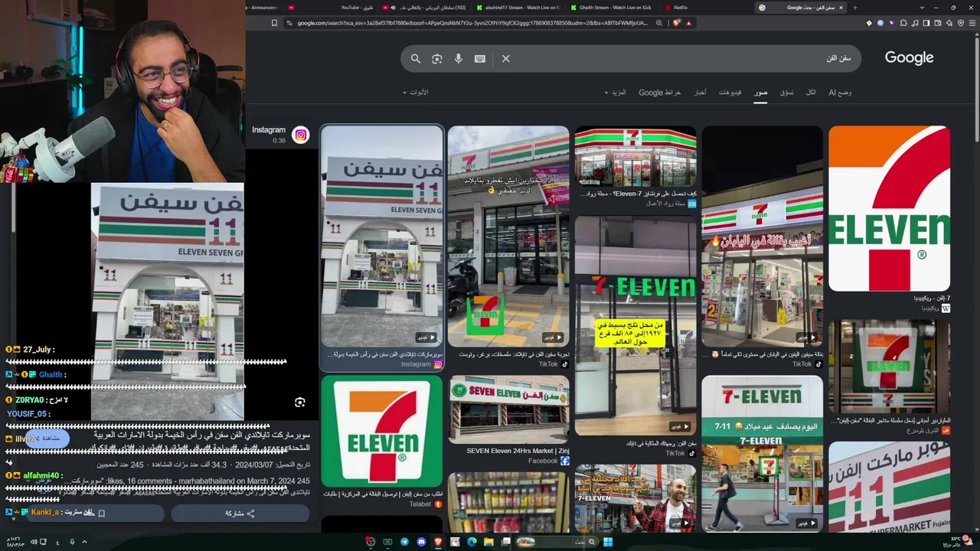The height and width of the screenshot is (551, 980).
Task: Open Microsoft Edge from the taskbar
Action: [x=472, y=542]
